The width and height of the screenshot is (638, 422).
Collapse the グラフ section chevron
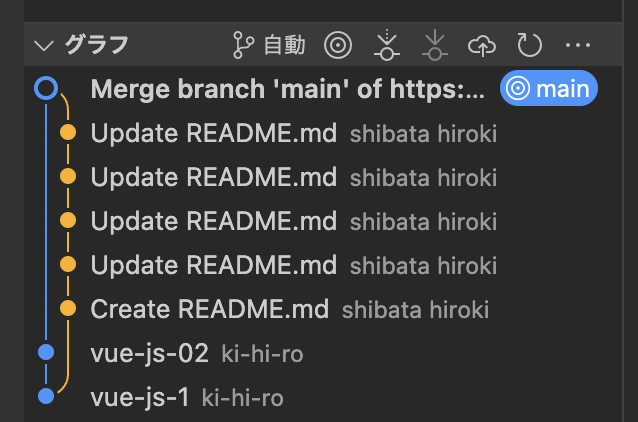click(44, 46)
